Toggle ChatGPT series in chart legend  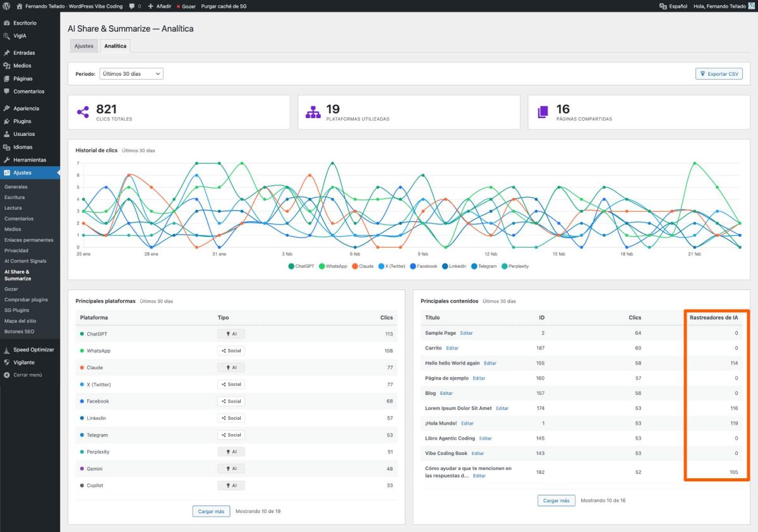pos(301,266)
